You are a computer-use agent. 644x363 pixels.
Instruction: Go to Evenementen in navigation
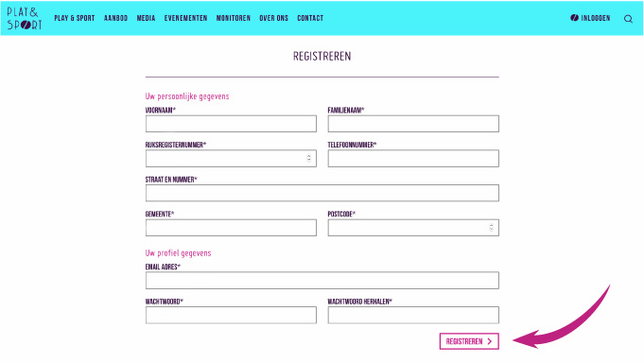[185, 18]
